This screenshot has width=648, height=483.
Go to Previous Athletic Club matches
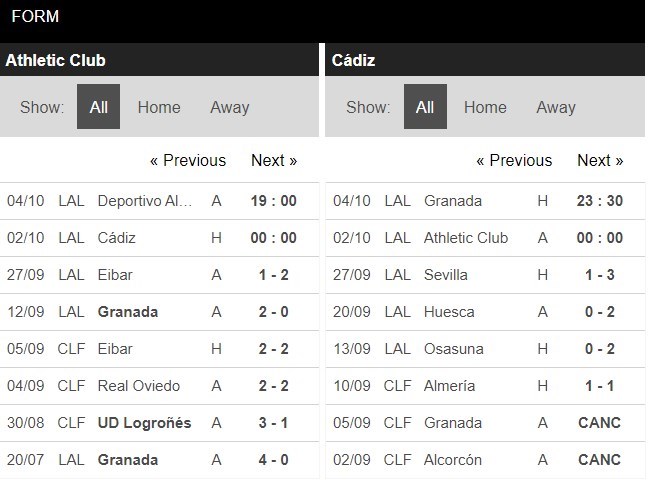click(x=188, y=160)
